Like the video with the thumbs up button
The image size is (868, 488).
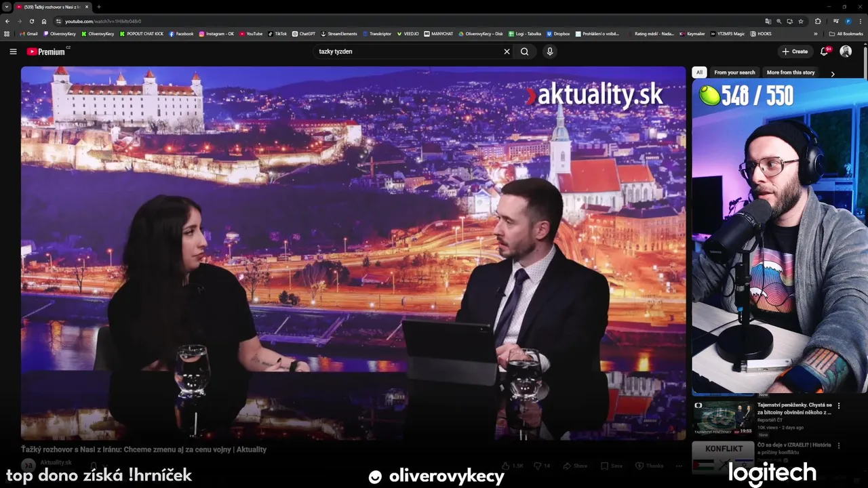513,466
